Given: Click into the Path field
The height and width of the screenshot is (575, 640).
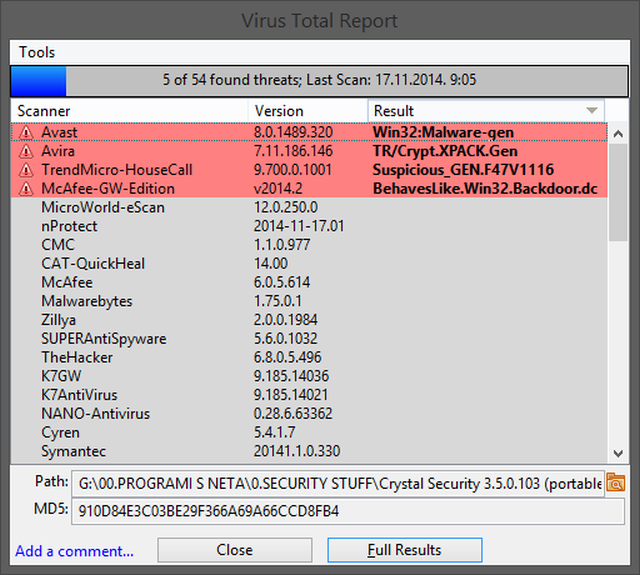Looking at the screenshot, I should [x=338, y=484].
